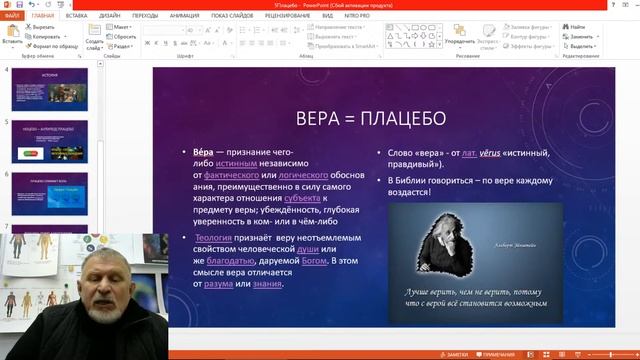Toggle underline Ч formatting
Viewport: 640px width, 360px height.
[x=165, y=43]
